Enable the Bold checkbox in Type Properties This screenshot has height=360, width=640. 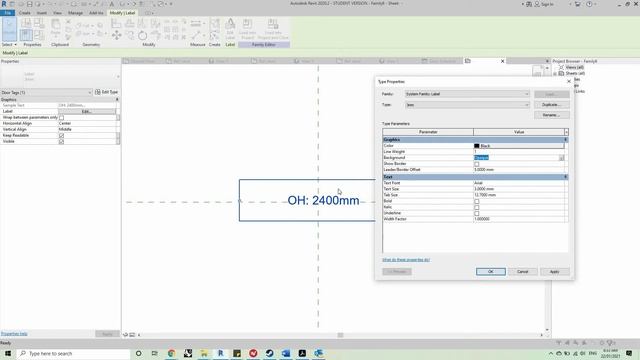tap(476, 201)
